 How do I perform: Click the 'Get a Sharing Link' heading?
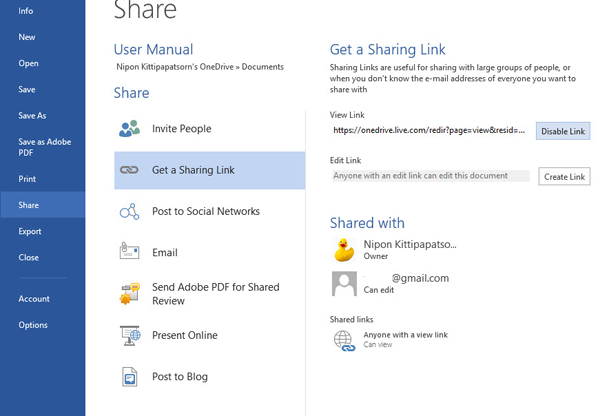point(388,50)
